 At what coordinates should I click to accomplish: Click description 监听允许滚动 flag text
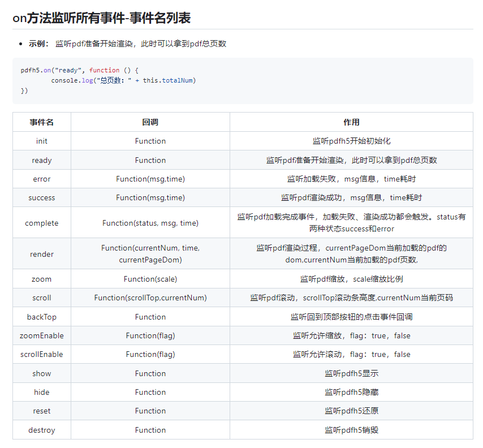pos(351,354)
